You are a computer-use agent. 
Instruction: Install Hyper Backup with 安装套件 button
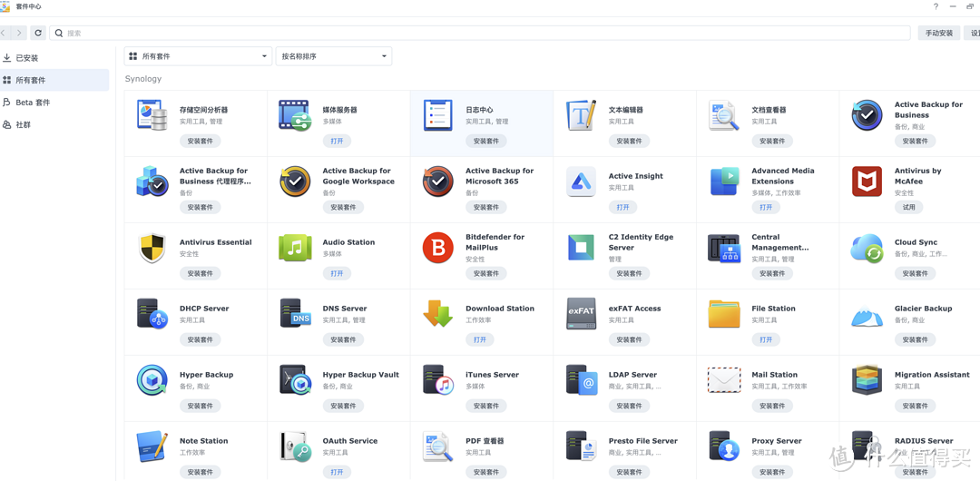coord(200,406)
